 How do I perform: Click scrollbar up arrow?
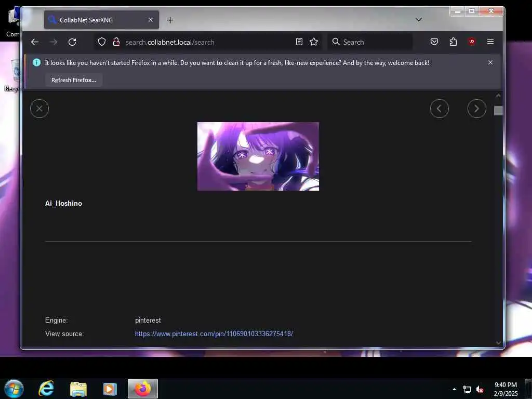click(498, 96)
